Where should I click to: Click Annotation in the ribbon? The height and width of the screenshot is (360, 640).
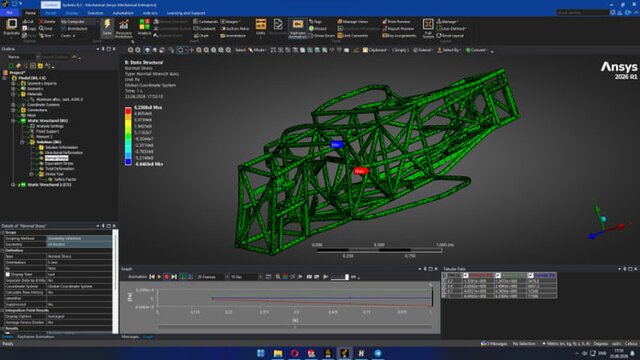tap(233, 36)
